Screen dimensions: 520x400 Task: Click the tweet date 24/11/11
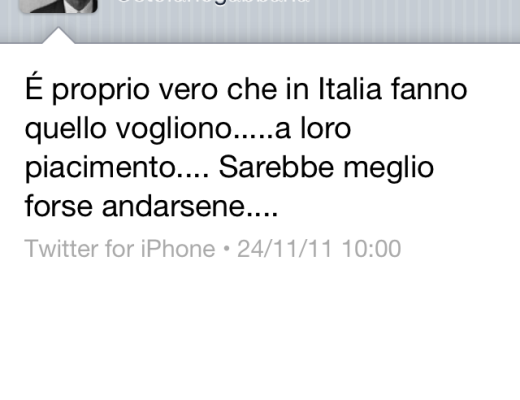285,249
